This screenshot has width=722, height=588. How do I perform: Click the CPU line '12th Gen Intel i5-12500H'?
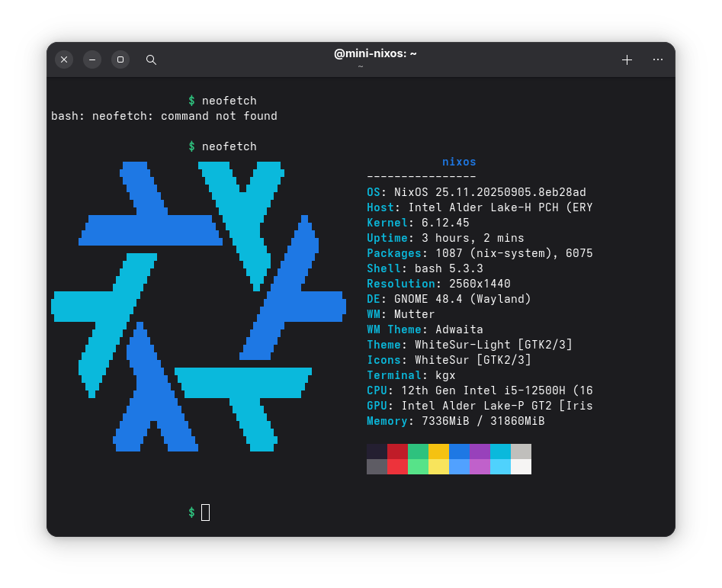click(x=480, y=390)
